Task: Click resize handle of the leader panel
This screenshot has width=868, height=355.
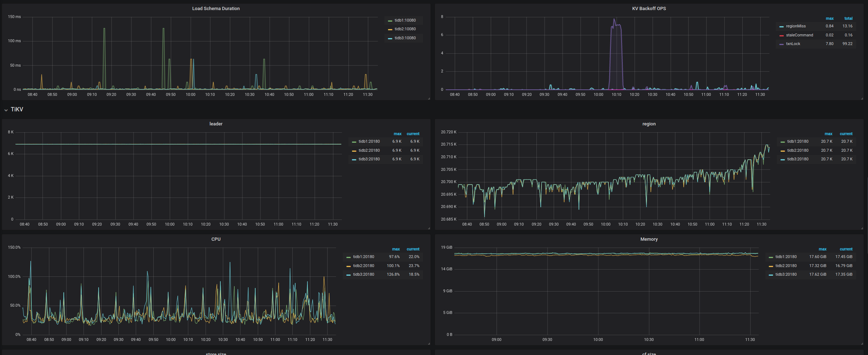Action: pos(428,228)
